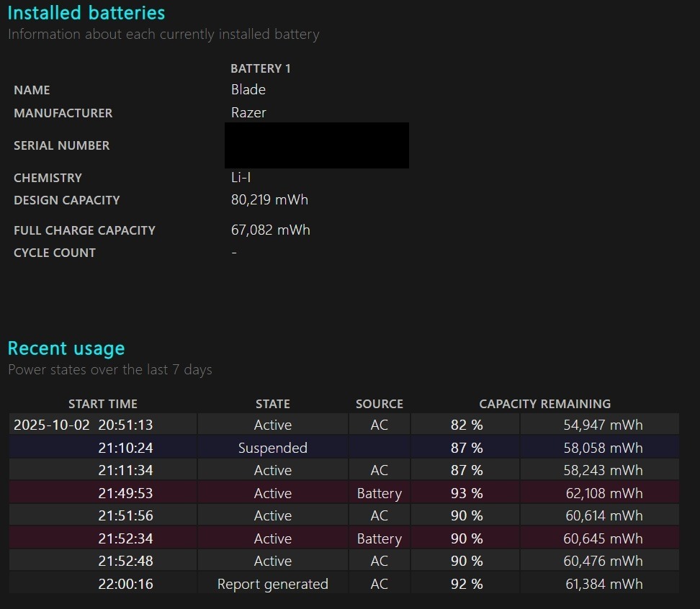Click the redacted serial number box
The width and height of the screenshot is (700, 609).
click(x=317, y=145)
